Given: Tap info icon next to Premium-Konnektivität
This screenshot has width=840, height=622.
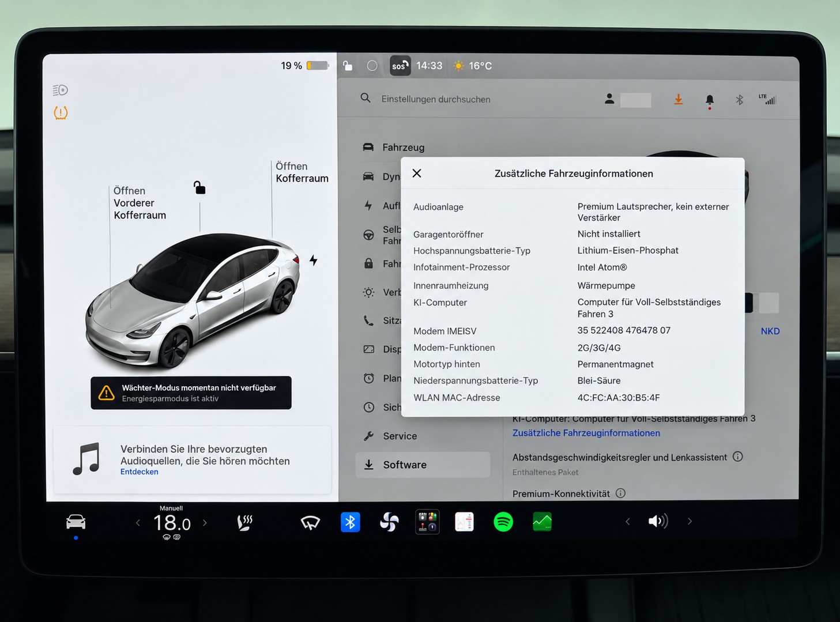Looking at the screenshot, I should 620,493.
